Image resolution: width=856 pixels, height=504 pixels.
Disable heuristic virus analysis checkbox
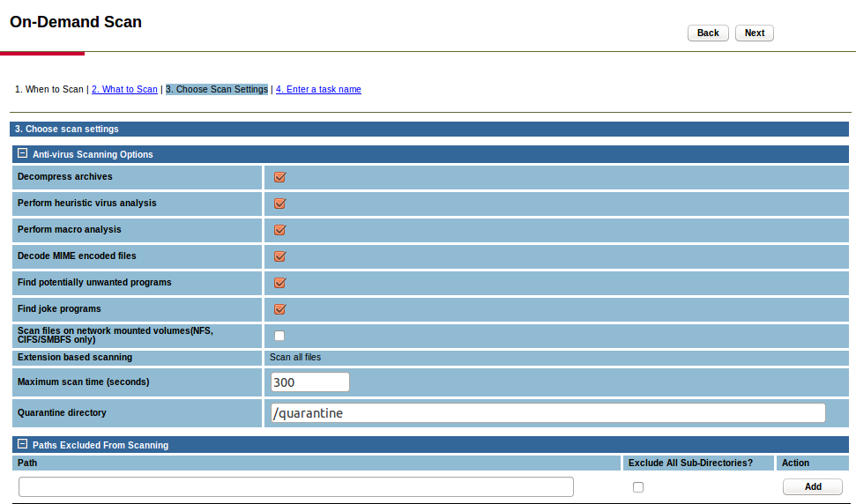pos(280,204)
